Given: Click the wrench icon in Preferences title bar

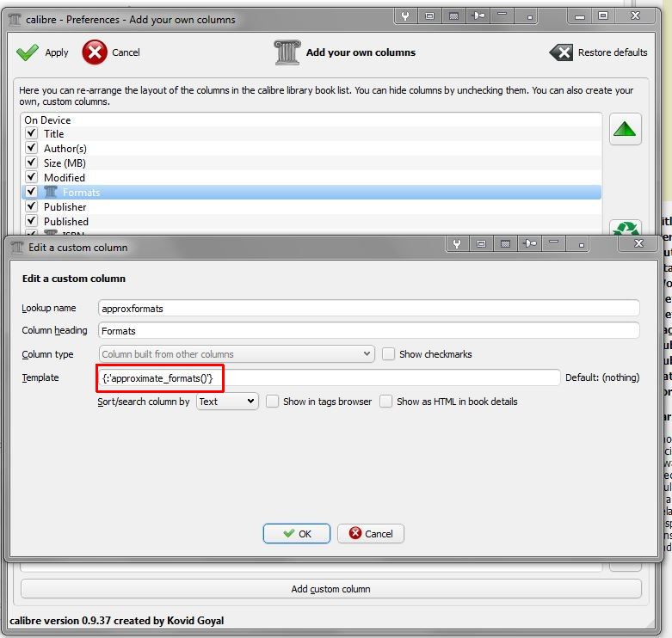Looking at the screenshot, I should click(405, 16).
